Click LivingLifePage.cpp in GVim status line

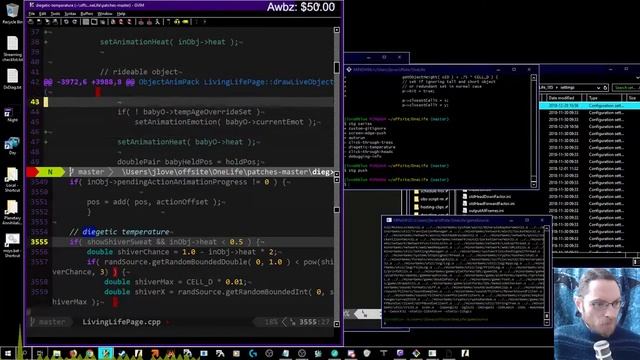click(x=122, y=322)
